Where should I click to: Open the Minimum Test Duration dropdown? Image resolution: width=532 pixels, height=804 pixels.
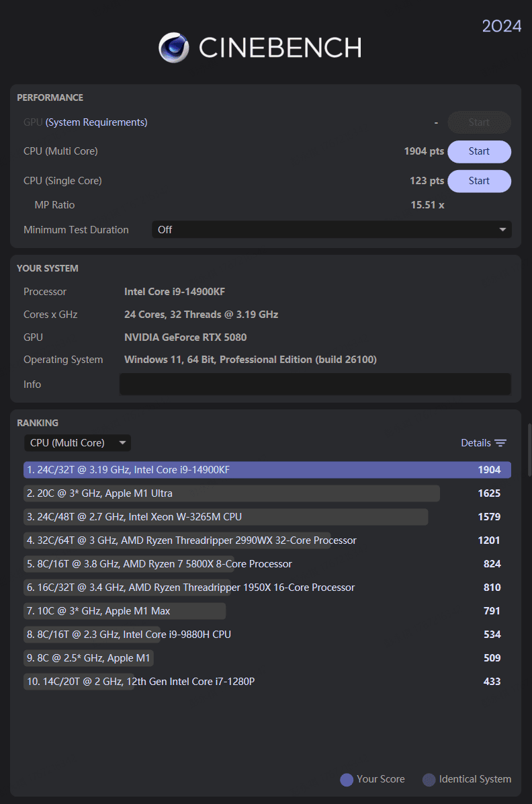point(332,230)
